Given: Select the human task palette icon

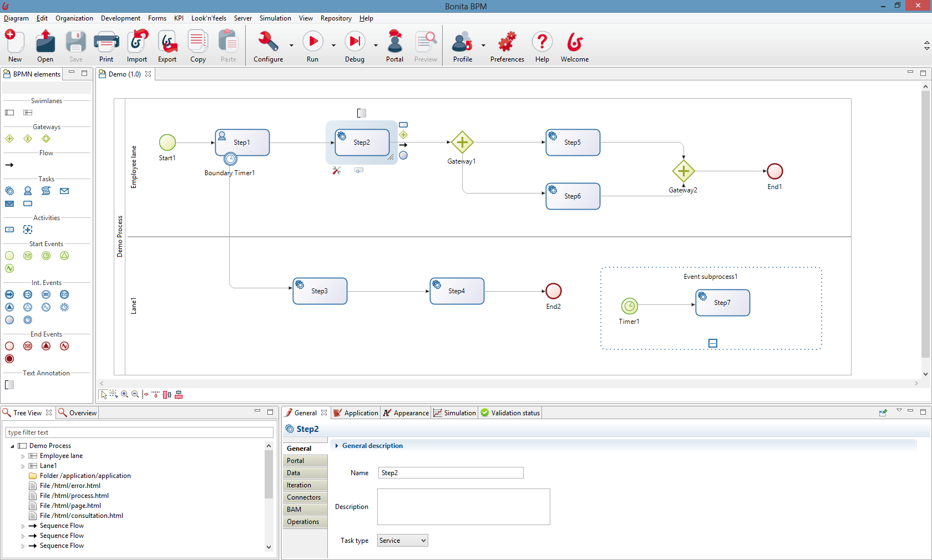Looking at the screenshot, I should pyautogui.click(x=28, y=191).
